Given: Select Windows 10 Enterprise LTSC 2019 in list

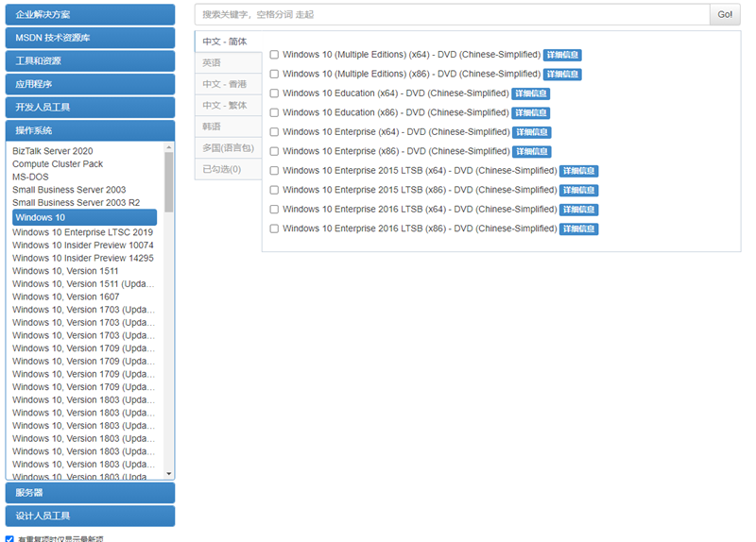Looking at the screenshot, I should click(x=83, y=232).
